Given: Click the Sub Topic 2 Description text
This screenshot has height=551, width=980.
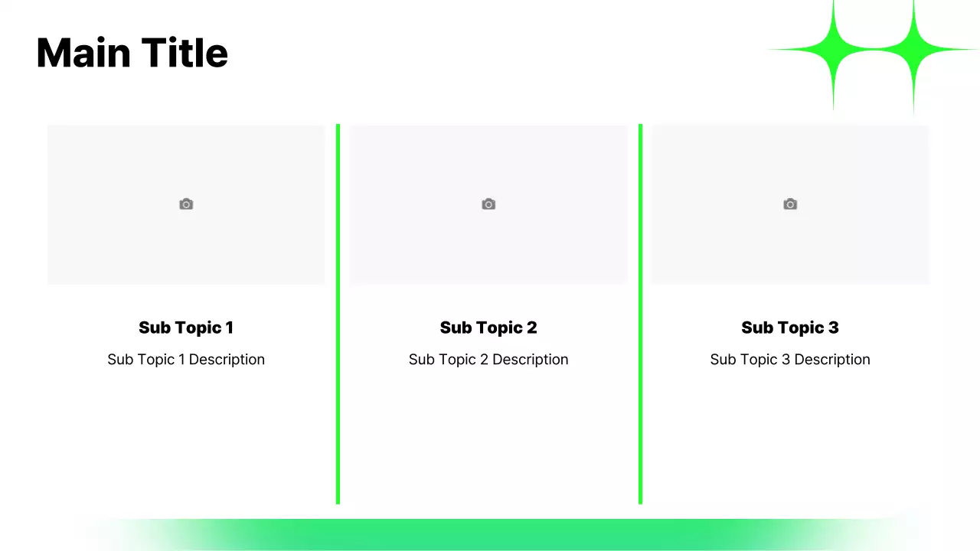Looking at the screenshot, I should (x=488, y=360).
